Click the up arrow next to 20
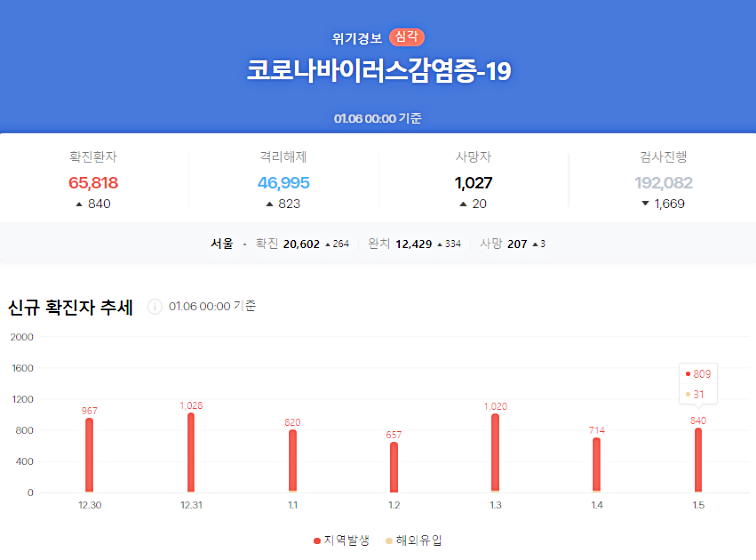 pos(463,204)
